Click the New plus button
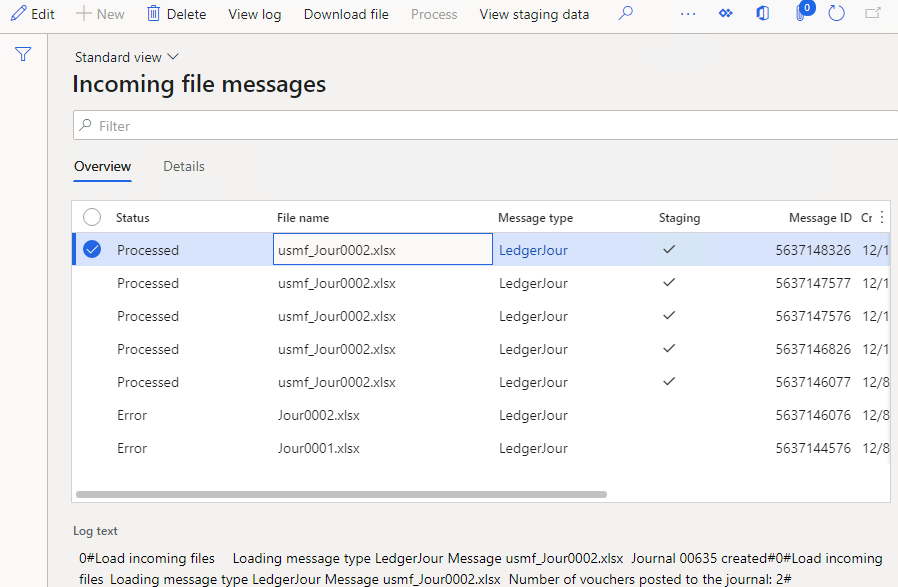 click(100, 14)
